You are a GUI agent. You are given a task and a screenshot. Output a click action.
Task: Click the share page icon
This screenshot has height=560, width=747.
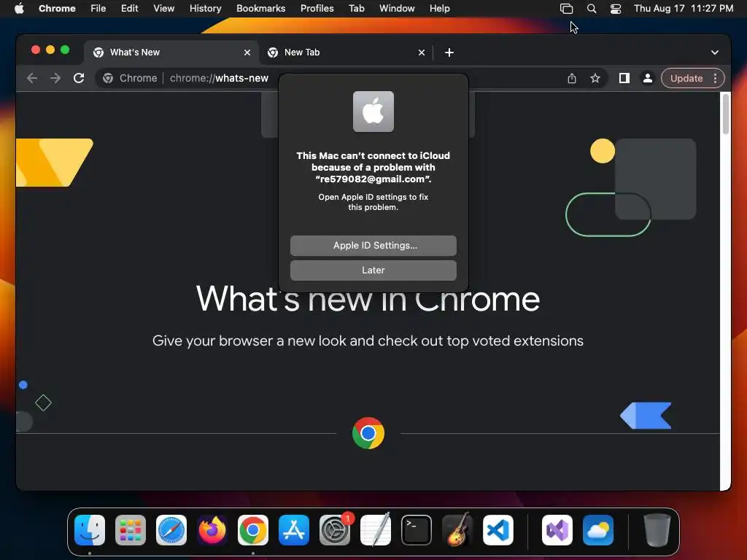(x=572, y=78)
